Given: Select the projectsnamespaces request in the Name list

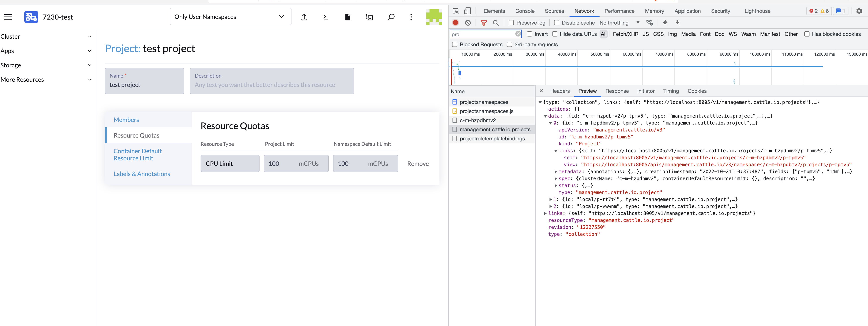Looking at the screenshot, I should point(484,102).
